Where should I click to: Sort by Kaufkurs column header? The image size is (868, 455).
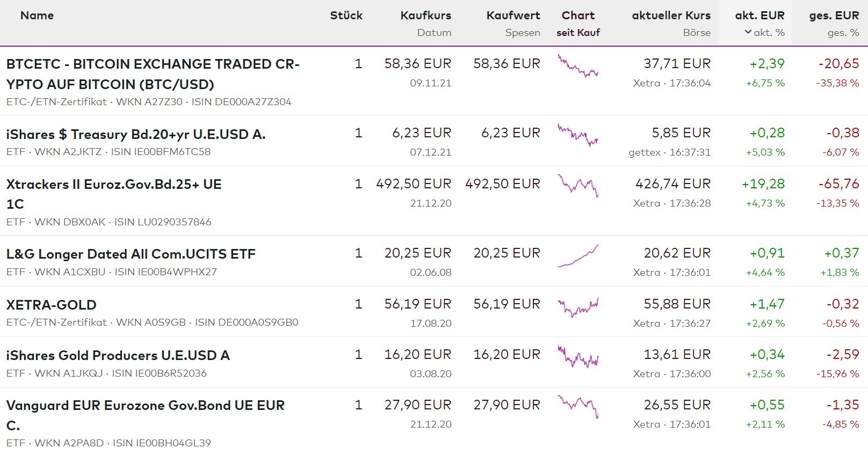[425, 16]
